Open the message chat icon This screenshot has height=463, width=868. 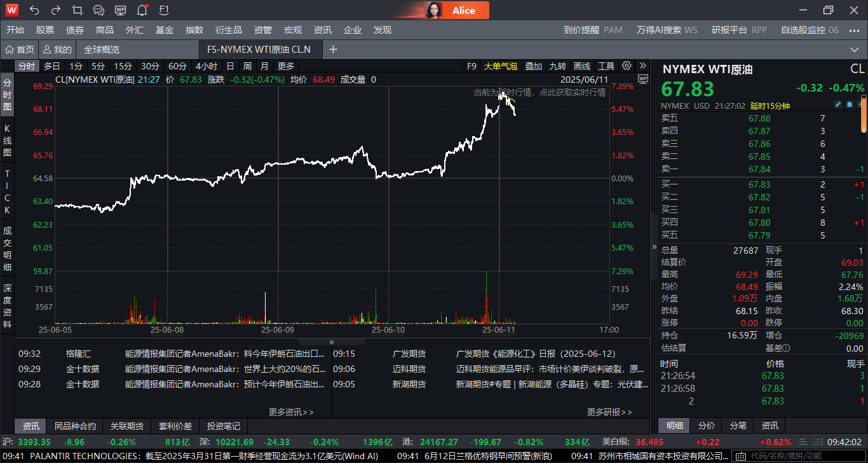[x=98, y=10]
